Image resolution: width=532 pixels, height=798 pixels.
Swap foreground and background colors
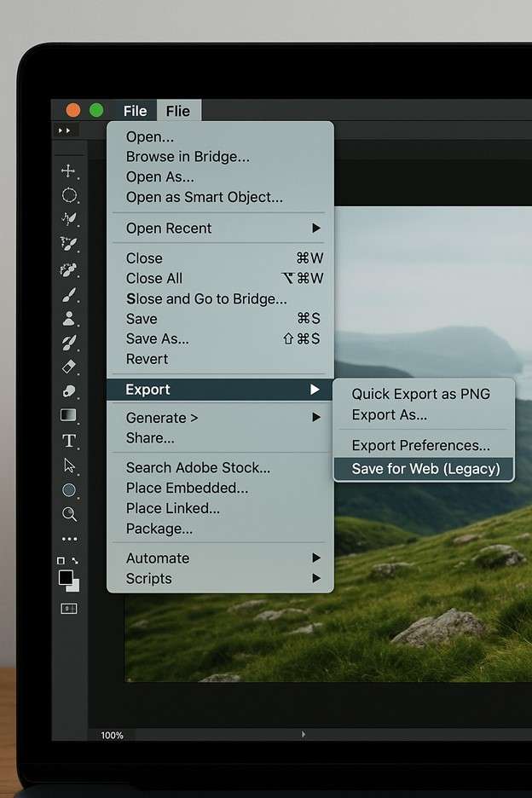pos(75,560)
